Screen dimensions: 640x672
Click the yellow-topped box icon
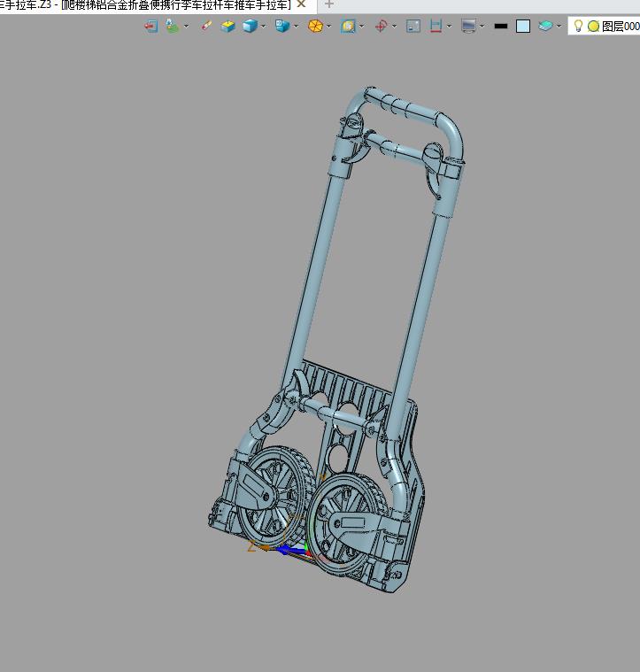pyautogui.click(x=227, y=27)
